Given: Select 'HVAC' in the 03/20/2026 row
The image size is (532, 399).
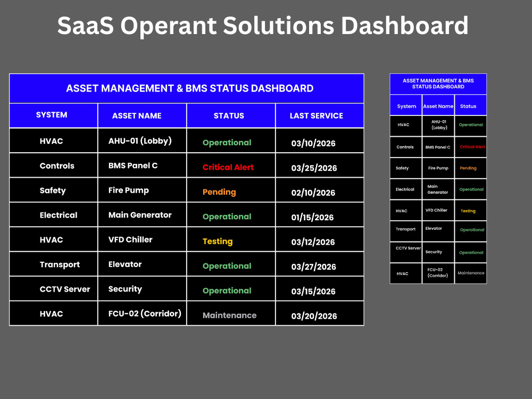Looking at the screenshot, I should [x=51, y=314].
